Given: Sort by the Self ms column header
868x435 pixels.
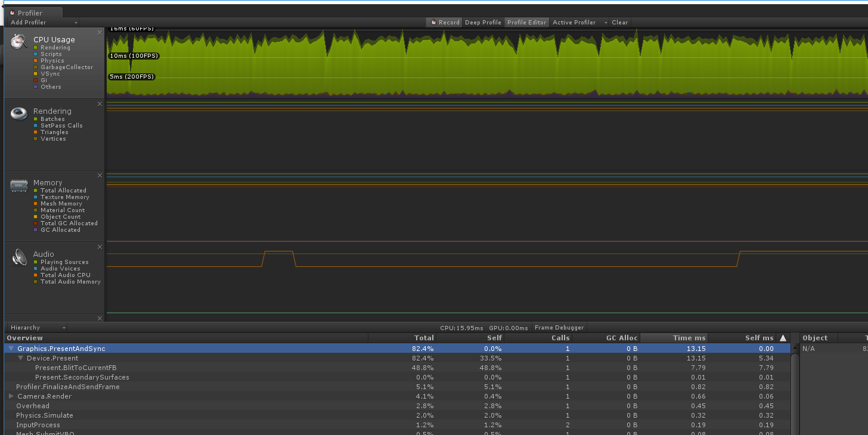Looking at the screenshot, I should point(742,338).
